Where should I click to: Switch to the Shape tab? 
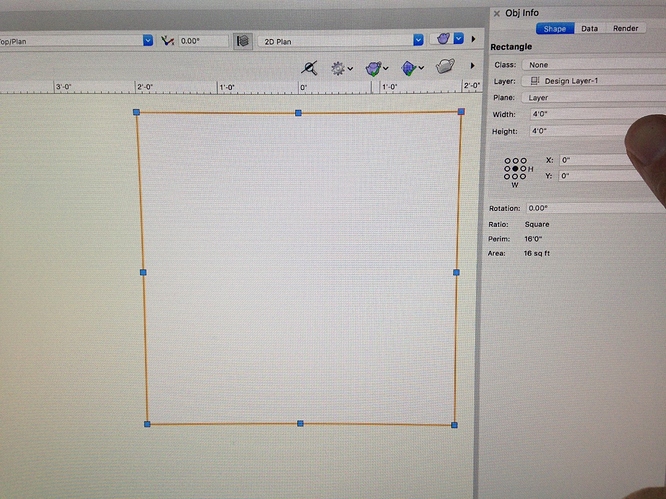coord(555,28)
